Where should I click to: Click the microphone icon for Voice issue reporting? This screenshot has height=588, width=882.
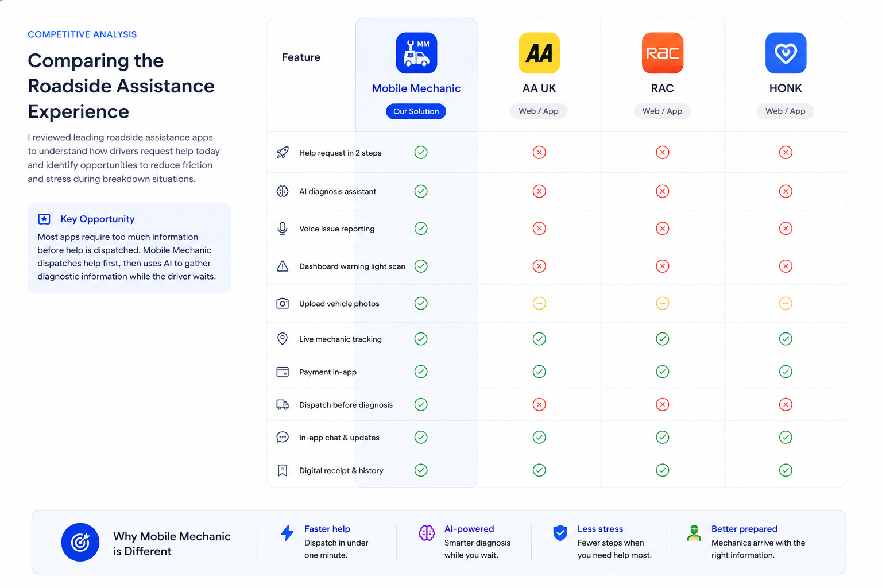[283, 229]
